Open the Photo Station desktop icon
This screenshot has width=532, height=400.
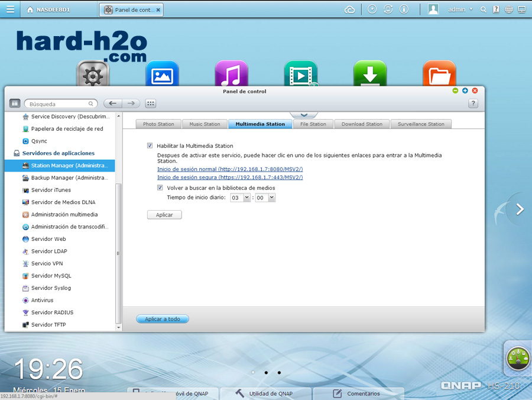tap(162, 73)
